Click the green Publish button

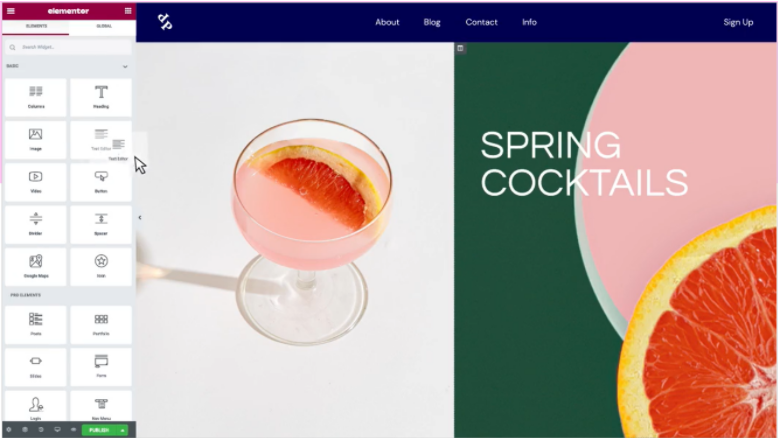99,430
